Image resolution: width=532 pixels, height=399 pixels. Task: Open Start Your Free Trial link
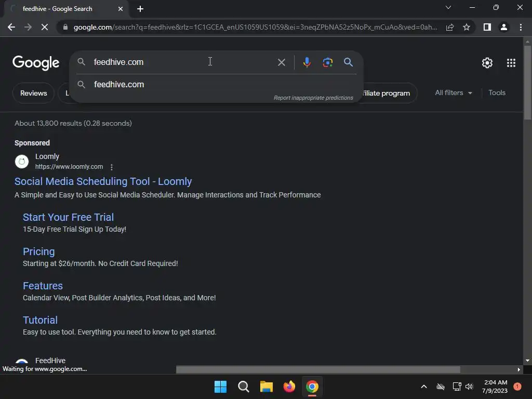[x=68, y=217]
